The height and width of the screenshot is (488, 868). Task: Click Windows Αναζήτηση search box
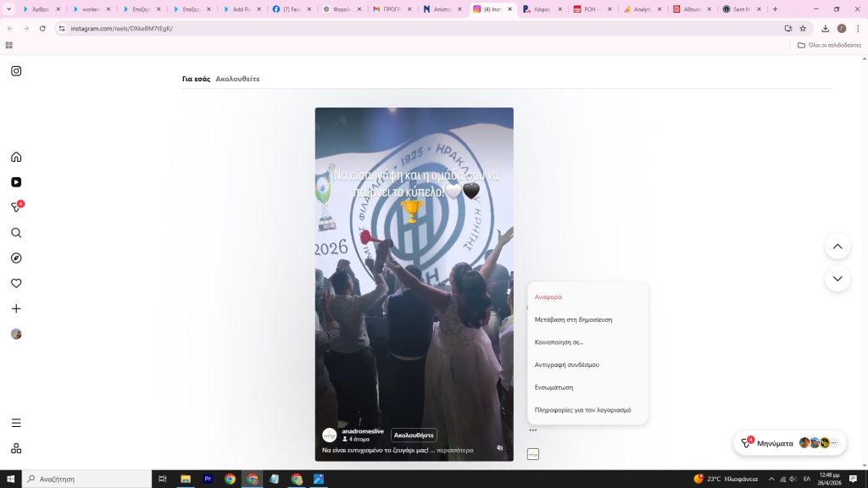[x=87, y=480]
